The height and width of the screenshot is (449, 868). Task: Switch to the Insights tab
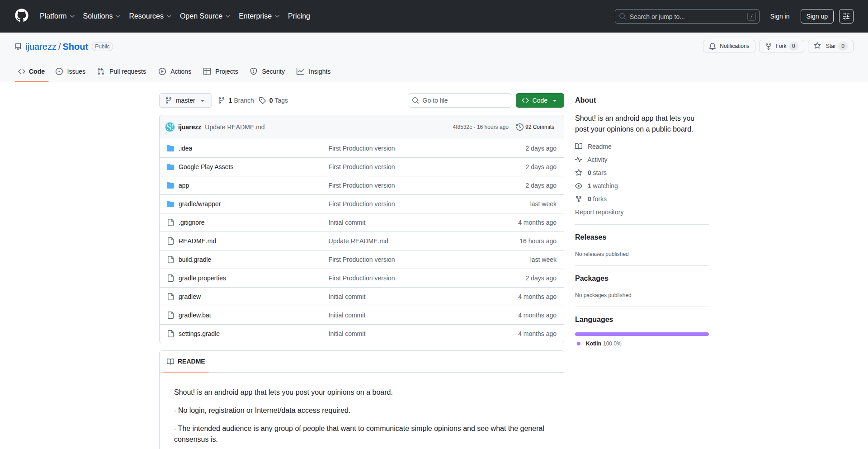point(314,71)
